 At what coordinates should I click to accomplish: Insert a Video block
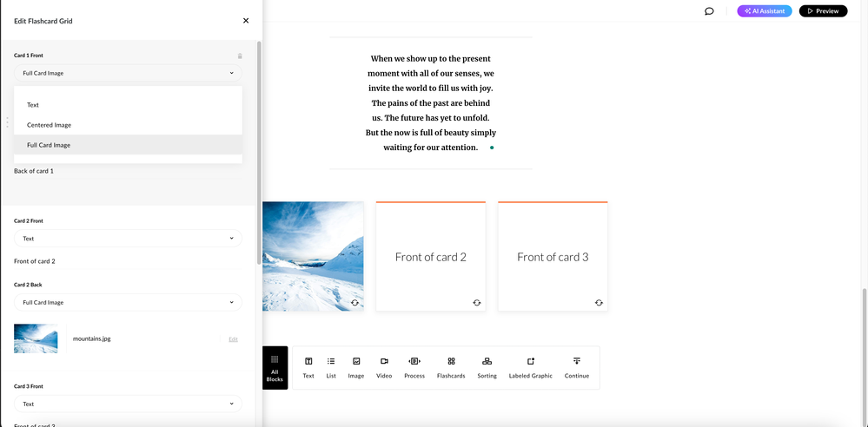[384, 368]
